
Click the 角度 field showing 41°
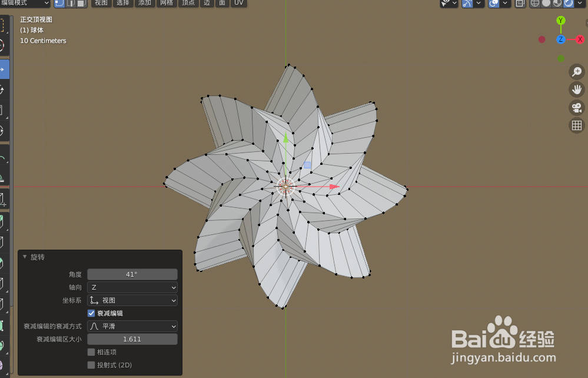click(132, 274)
